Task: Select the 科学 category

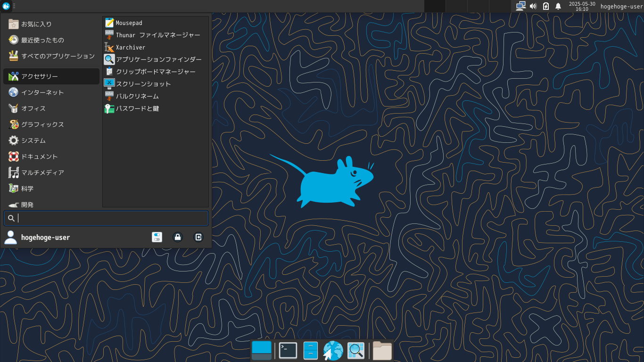Action: 51,189
